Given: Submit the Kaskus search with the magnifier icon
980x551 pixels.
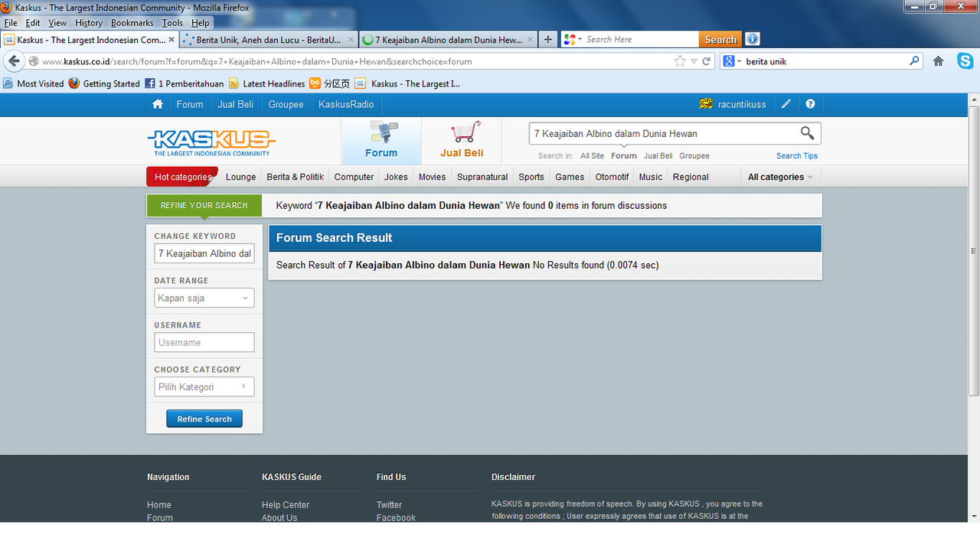Looking at the screenshot, I should pyautogui.click(x=807, y=133).
